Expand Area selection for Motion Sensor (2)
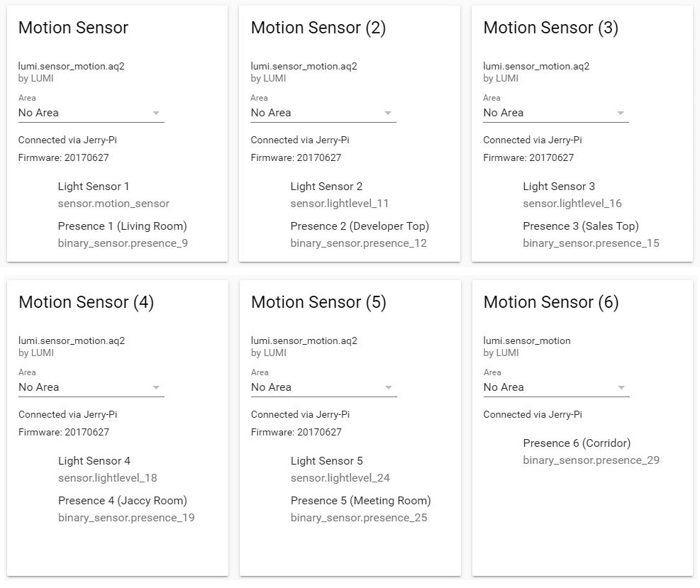 point(388,113)
